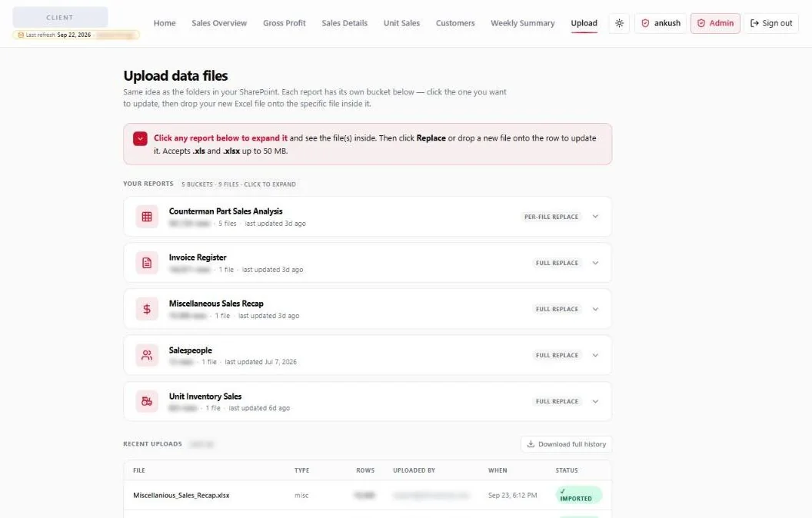Screen dimensions: 812x518
Task: Open the Customers tab
Action: (455, 23)
